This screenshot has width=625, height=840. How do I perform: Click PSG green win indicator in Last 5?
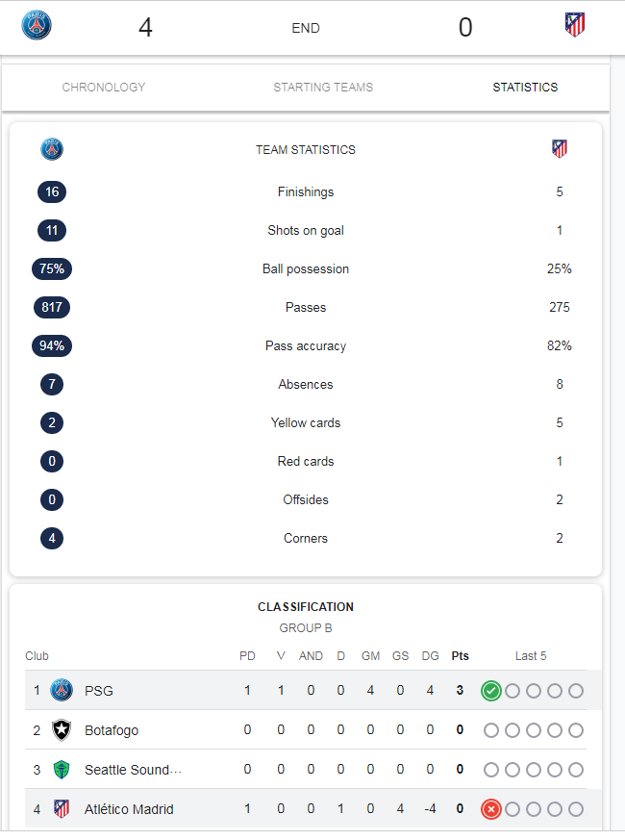point(490,691)
